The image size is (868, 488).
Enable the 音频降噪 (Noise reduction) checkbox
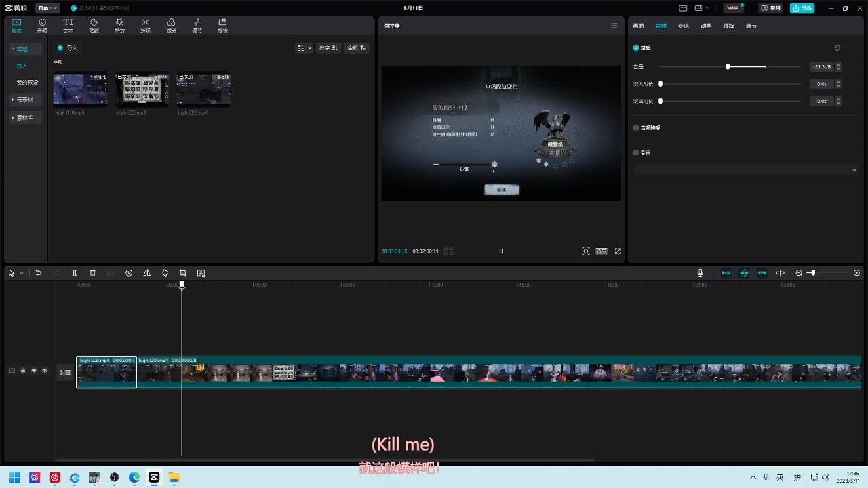[636, 127]
